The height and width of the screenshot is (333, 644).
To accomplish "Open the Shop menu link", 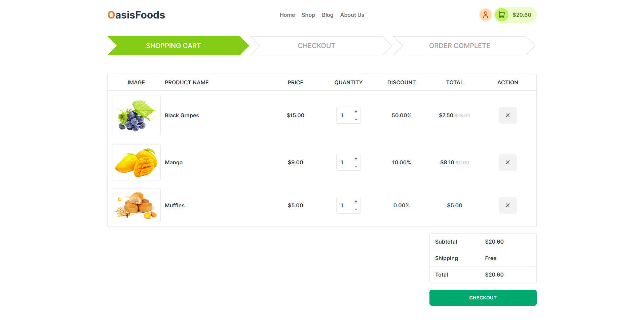I will click(308, 15).
